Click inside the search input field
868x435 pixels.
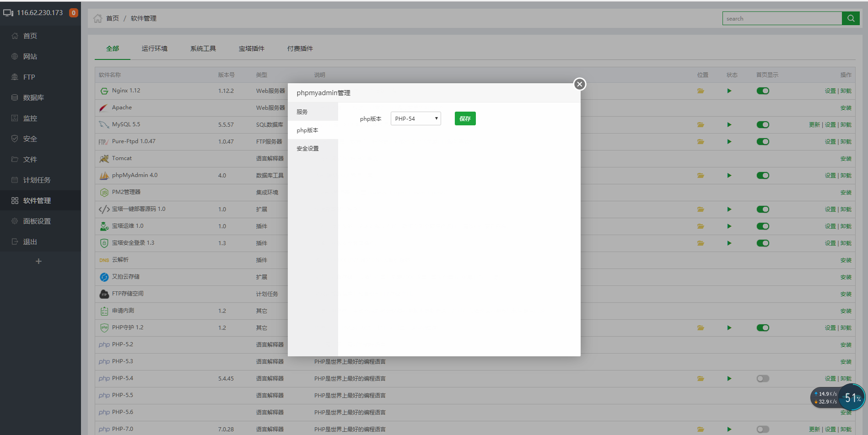[x=782, y=18]
